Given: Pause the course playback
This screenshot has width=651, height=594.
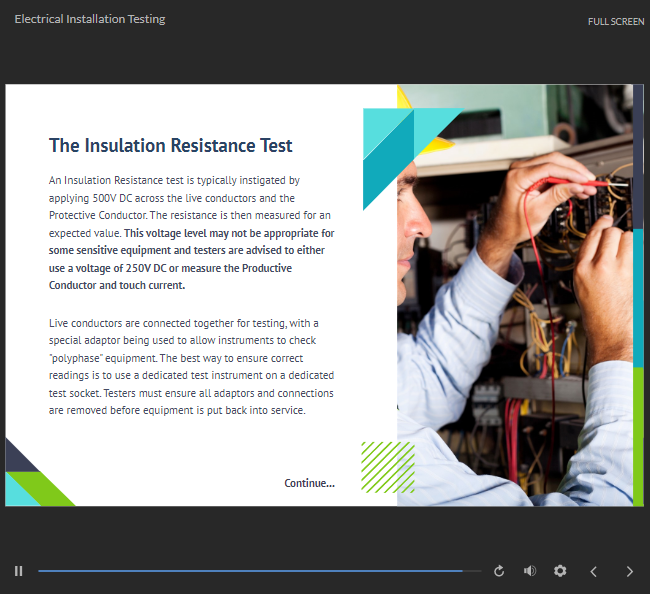Looking at the screenshot, I should click(18, 571).
